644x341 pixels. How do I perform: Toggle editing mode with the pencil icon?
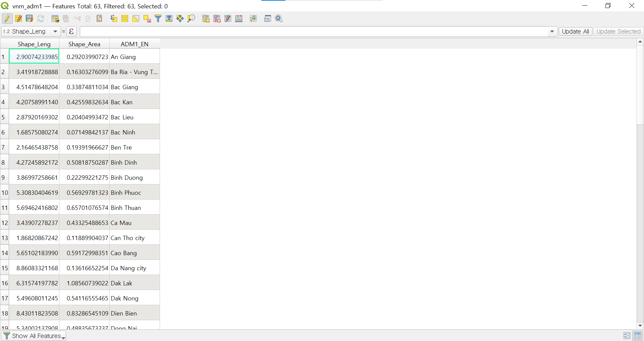click(x=7, y=19)
